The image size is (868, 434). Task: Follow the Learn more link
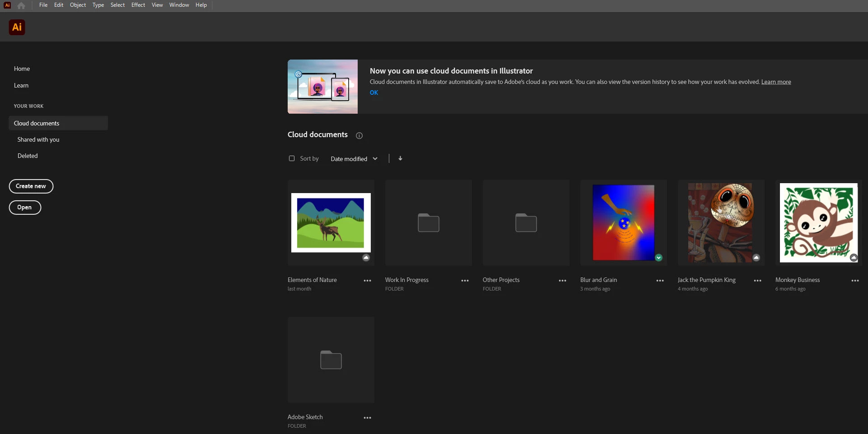(x=776, y=82)
